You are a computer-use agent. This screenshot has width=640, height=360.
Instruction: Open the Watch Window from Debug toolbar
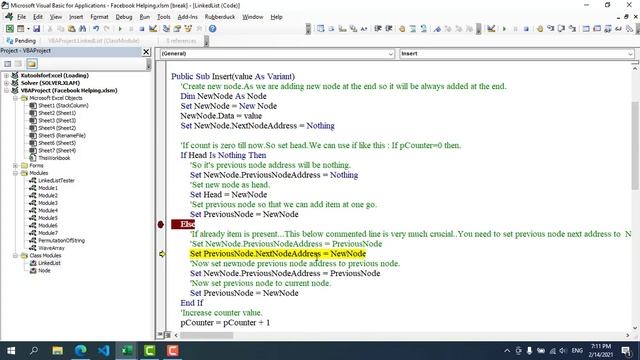pyautogui.click(x=608, y=29)
